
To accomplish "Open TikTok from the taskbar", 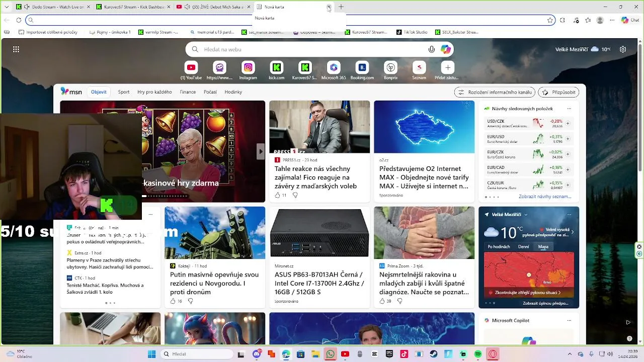I will coord(404,354).
